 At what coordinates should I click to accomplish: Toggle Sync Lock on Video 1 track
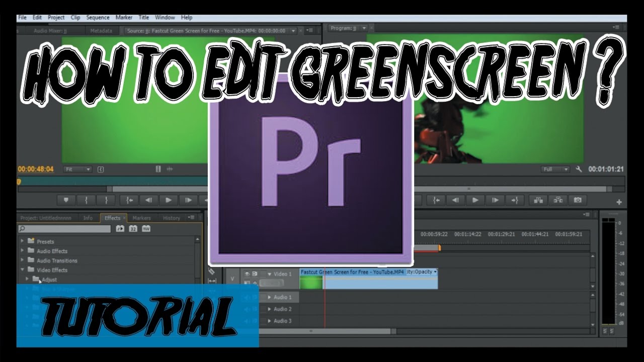click(255, 274)
